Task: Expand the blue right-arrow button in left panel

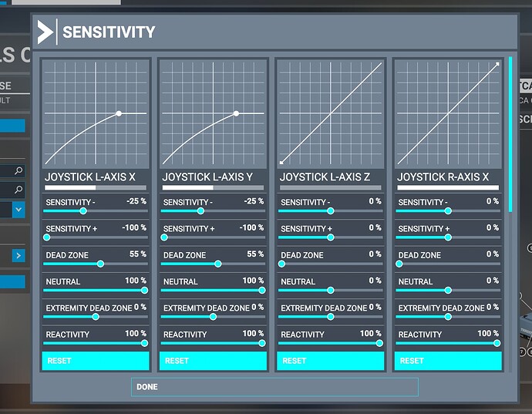Action: (x=19, y=255)
